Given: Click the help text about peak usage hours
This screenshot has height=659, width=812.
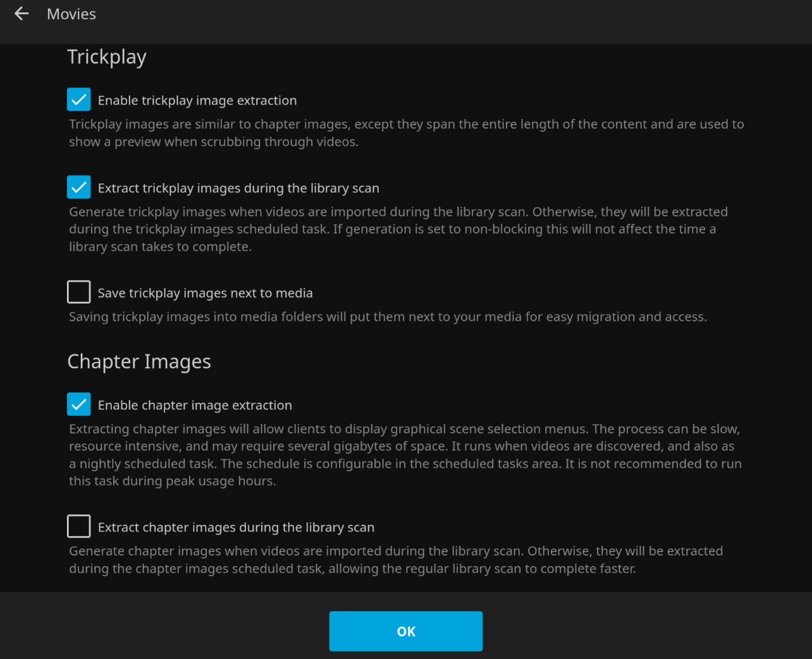Looking at the screenshot, I should coord(405,455).
